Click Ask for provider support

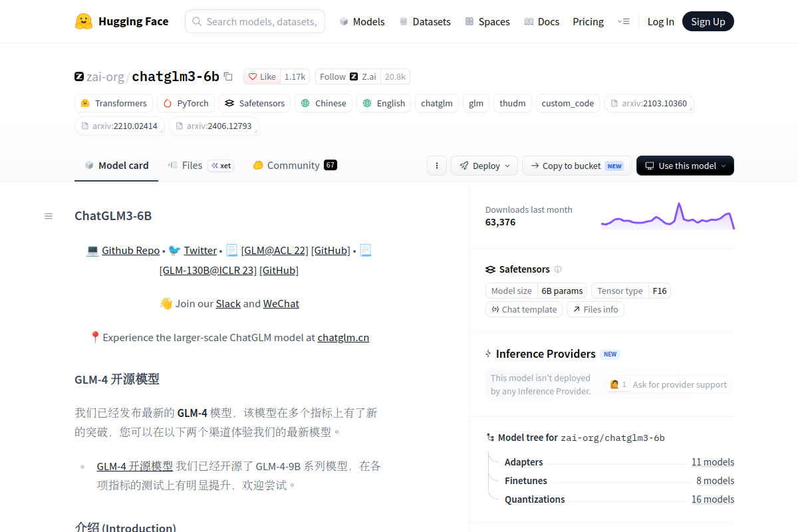coord(668,384)
